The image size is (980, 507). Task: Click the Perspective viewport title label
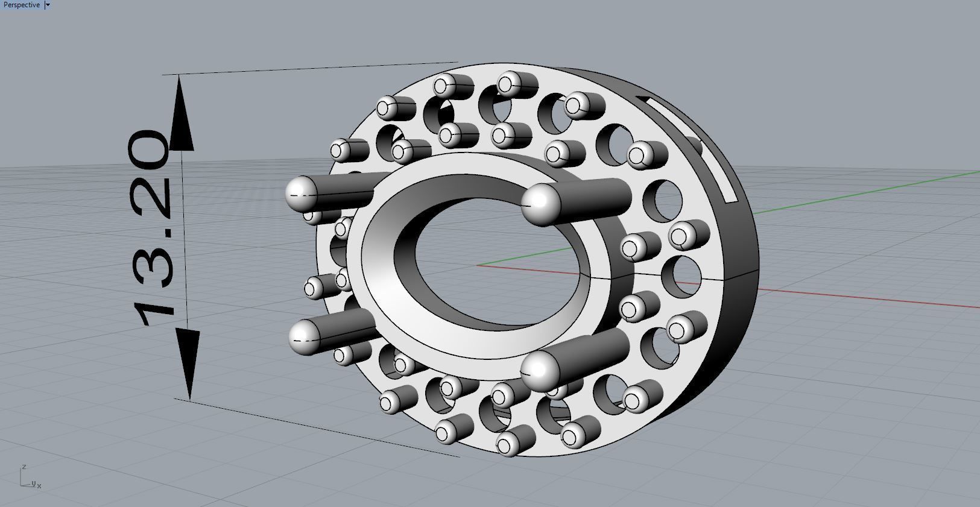pos(22,5)
